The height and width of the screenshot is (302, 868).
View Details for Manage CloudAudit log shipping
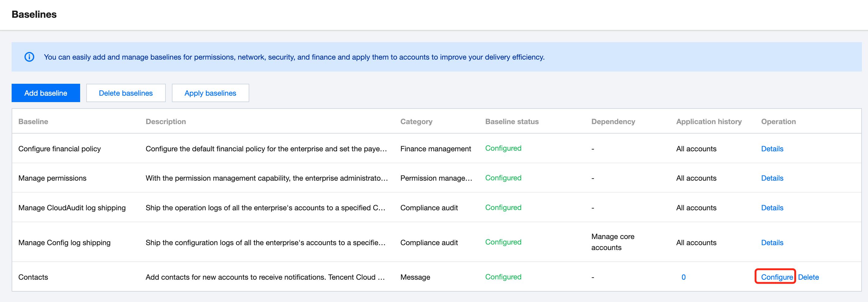(772, 208)
